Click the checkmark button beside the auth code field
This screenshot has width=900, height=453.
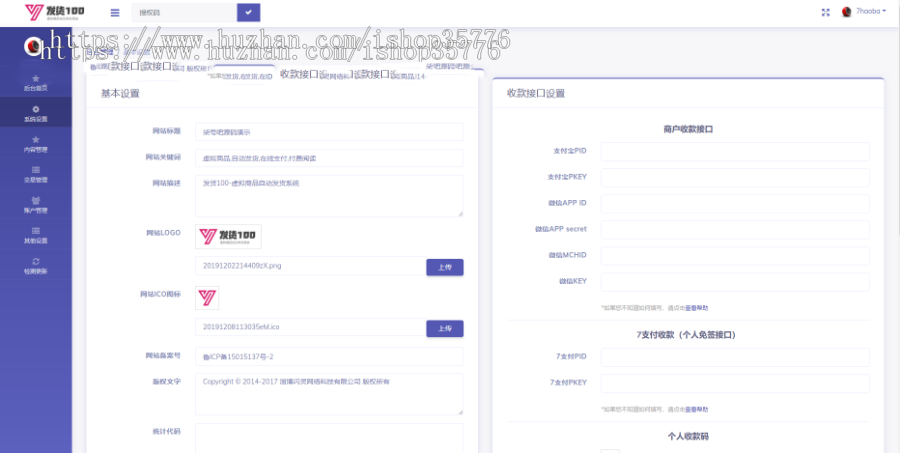pyautogui.click(x=248, y=12)
